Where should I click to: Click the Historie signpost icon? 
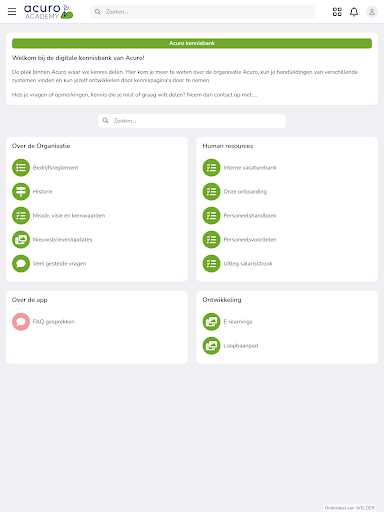pos(21,191)
